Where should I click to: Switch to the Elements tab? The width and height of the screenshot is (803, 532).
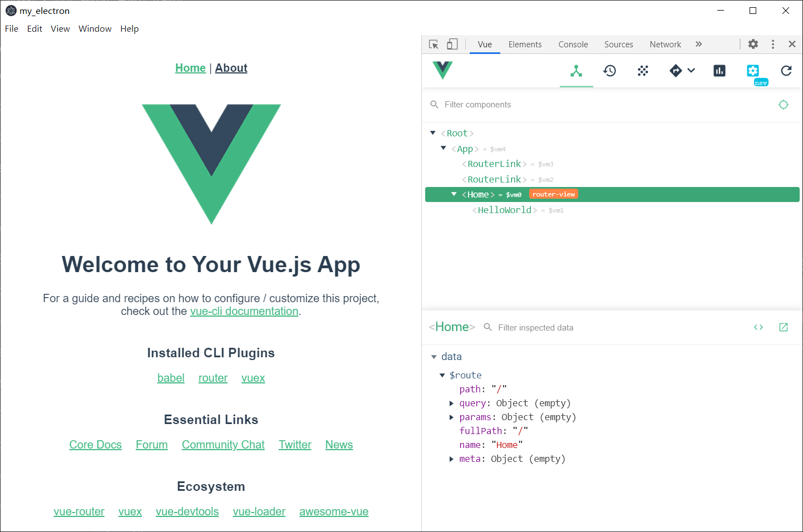(525, 45)
